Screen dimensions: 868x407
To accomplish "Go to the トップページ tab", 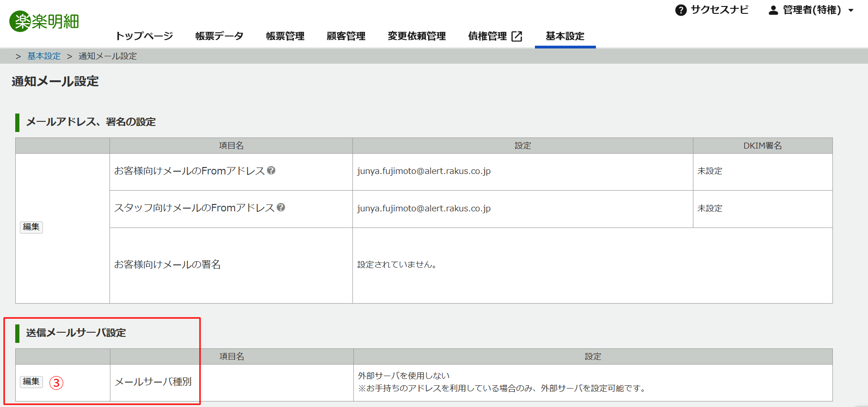I will [x=144, y=36].
